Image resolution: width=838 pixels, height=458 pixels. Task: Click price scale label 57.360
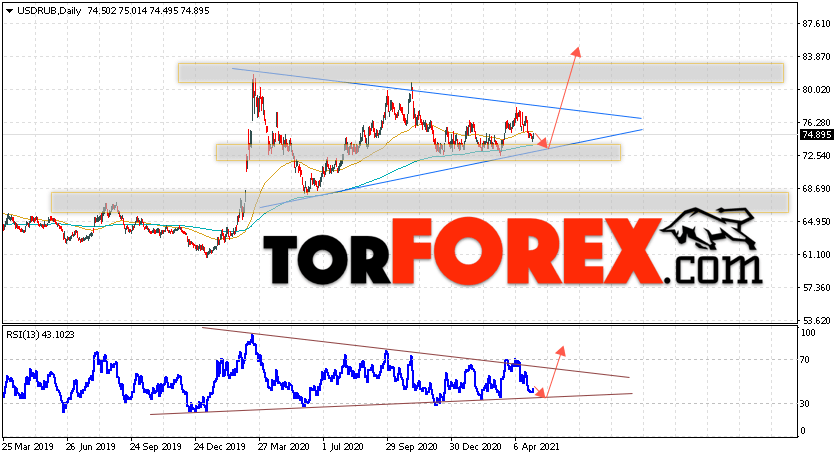click(816, 288)
